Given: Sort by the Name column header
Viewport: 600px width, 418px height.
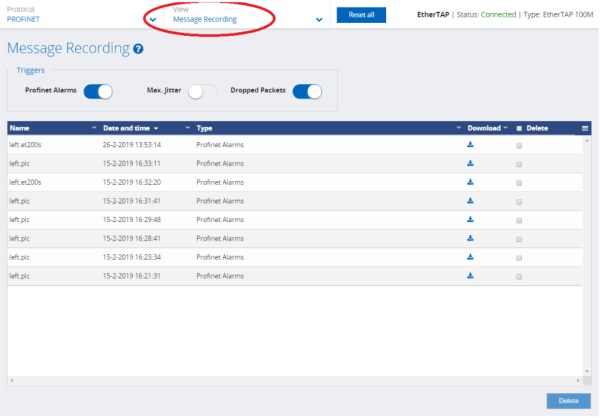Looking at the screenshot, I should coord(20,128).
